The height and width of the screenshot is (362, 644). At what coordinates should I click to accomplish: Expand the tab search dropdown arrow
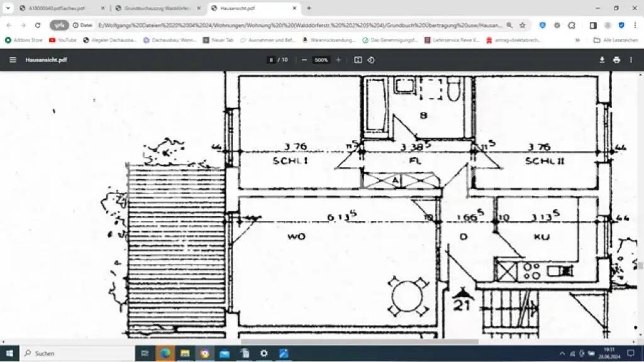8,8
